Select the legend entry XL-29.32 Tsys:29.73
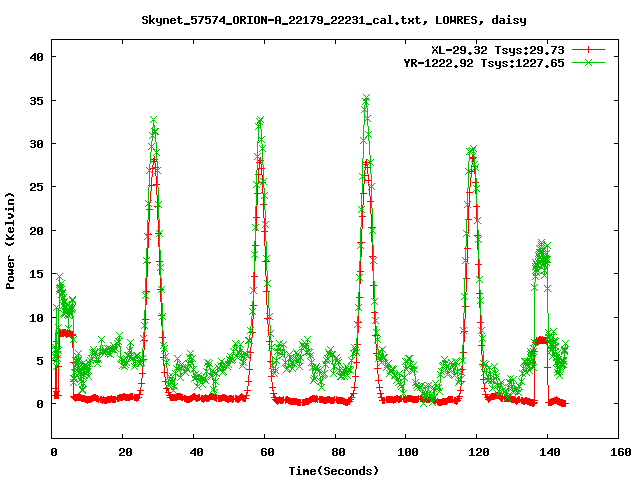Image resolution: width=640 pixels, height=480 pixels. pos(498,50)
